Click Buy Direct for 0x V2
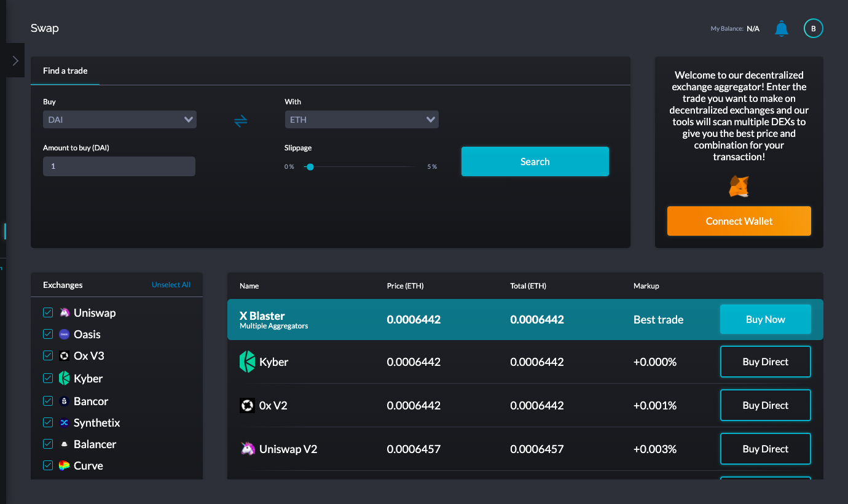848x504 pixels. [x=766, y=405]
